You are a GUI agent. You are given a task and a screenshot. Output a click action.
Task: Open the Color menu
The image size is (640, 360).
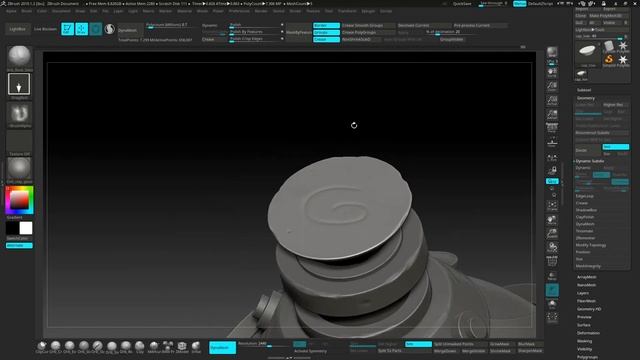point(42,11)
